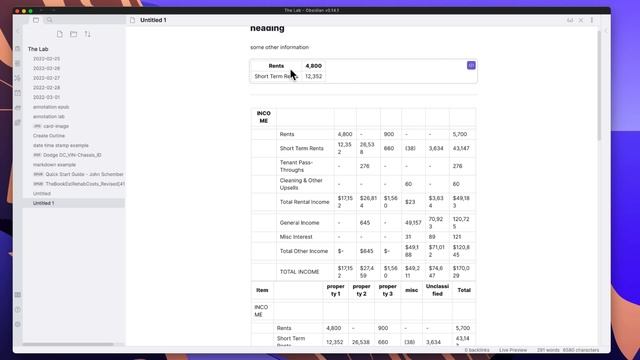Viewport: 640px width, 360px height.
Task: Open note 2022-02-25
Action: 47,59
